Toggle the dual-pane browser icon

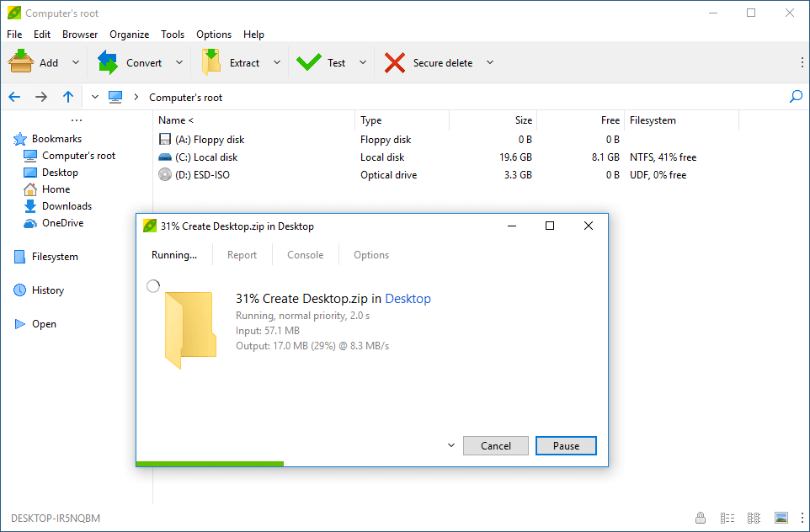pyautogui.click(x=753, y=518)
